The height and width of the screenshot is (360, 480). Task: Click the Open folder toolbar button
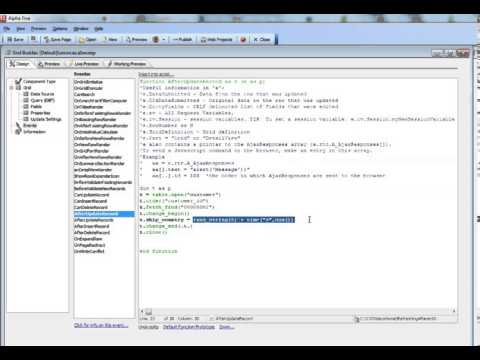click(88, 39)
